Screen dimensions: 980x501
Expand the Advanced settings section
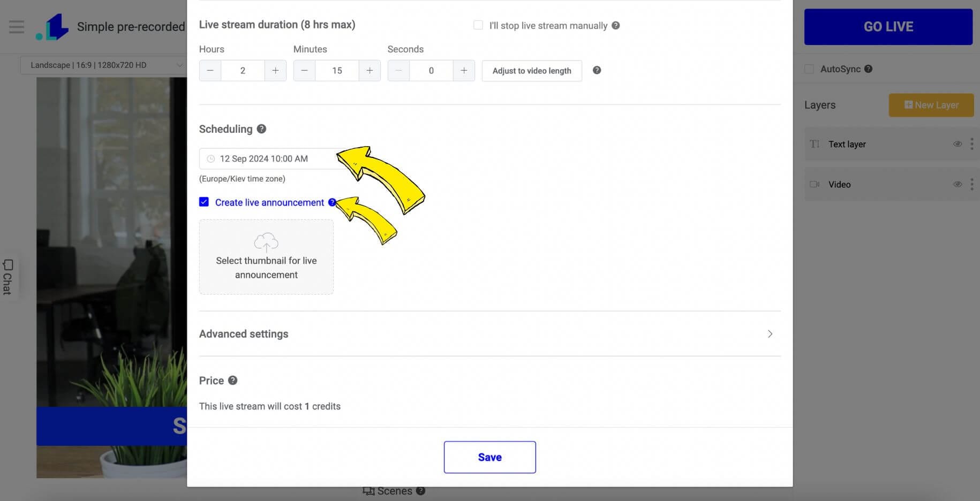click(489, 333)
